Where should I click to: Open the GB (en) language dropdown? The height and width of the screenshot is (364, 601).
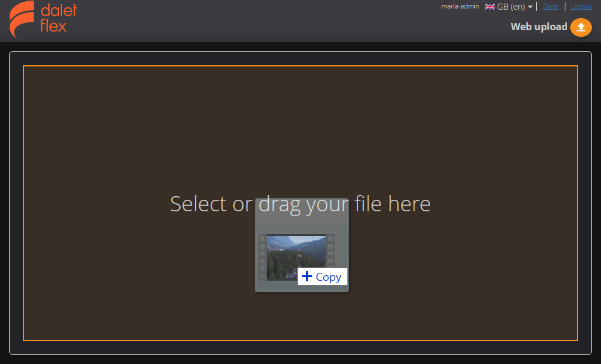pyautogui.click(x=509, y=6)
